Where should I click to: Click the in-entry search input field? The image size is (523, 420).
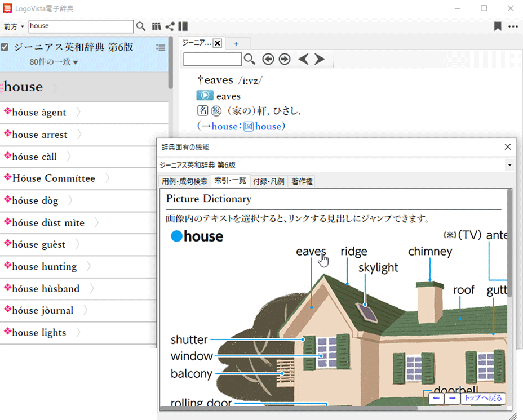coord(212,59)
